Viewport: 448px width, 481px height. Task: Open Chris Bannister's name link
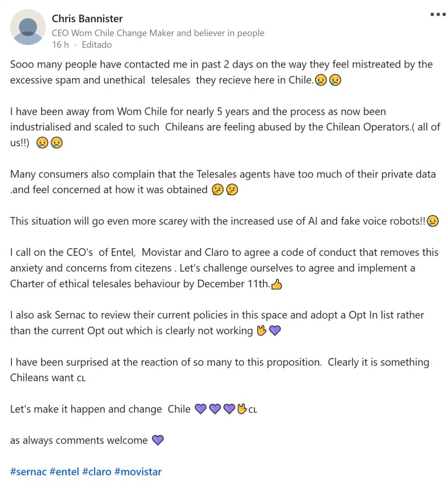pos(87,19)
